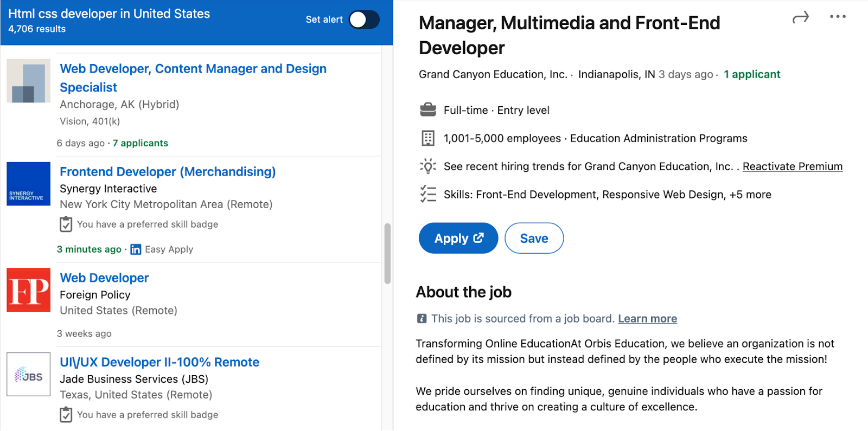
Task: Apply to the Grand Canyon Education job
Action: click(458, 238)
